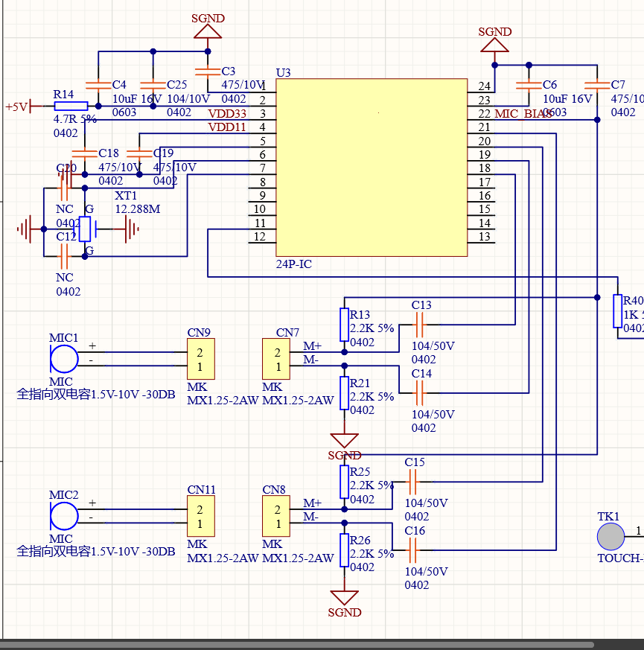
Task: Click the SGND symbol below resistor R26
Action: coord(344,598)
